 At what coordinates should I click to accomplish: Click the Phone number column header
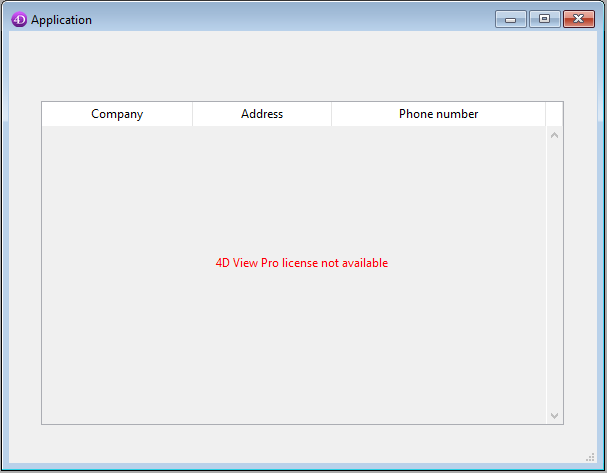pos(438,114)
